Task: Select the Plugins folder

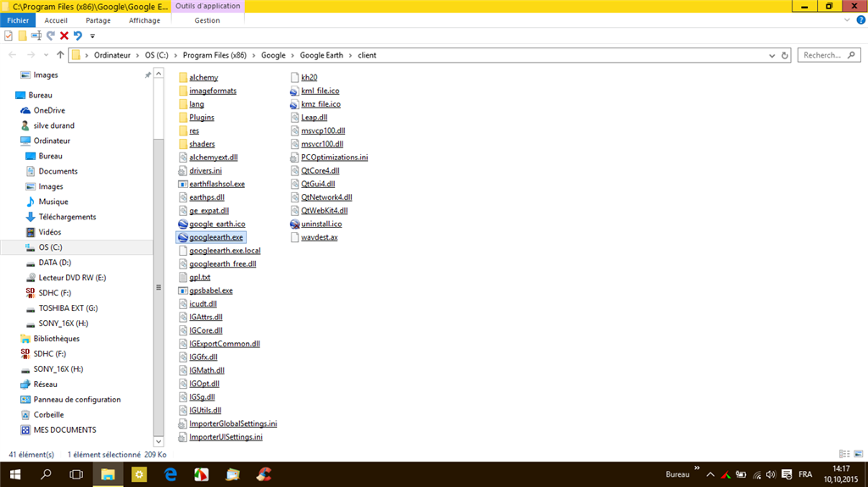Action: [x=196, y=118]
